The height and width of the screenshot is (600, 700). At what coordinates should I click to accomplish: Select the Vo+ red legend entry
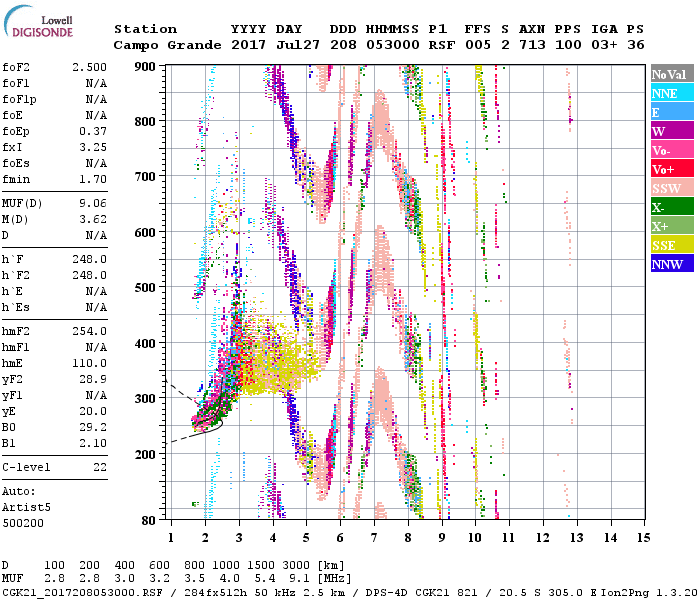pyautogui.click(x=671, y=169)
